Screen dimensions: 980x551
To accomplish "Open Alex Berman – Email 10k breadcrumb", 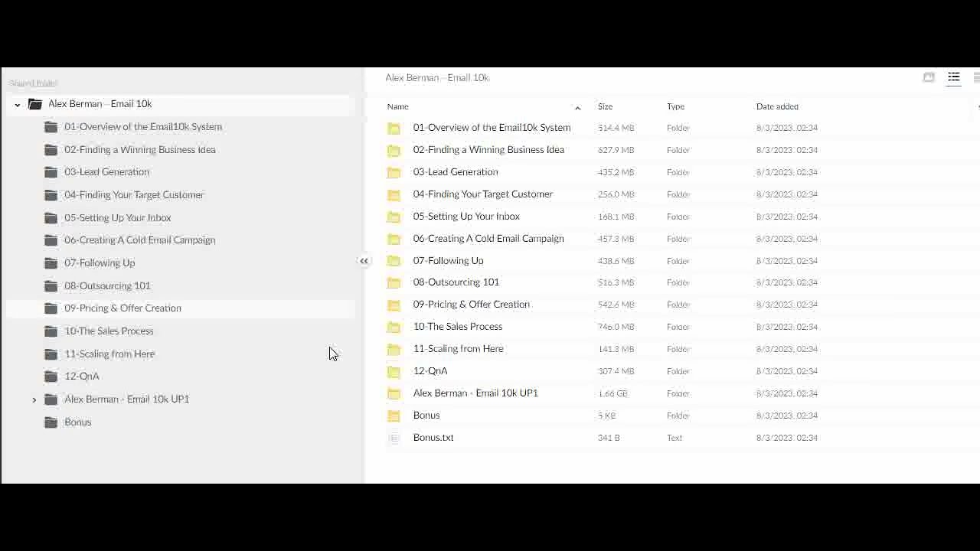I will [x=437, y=77].
